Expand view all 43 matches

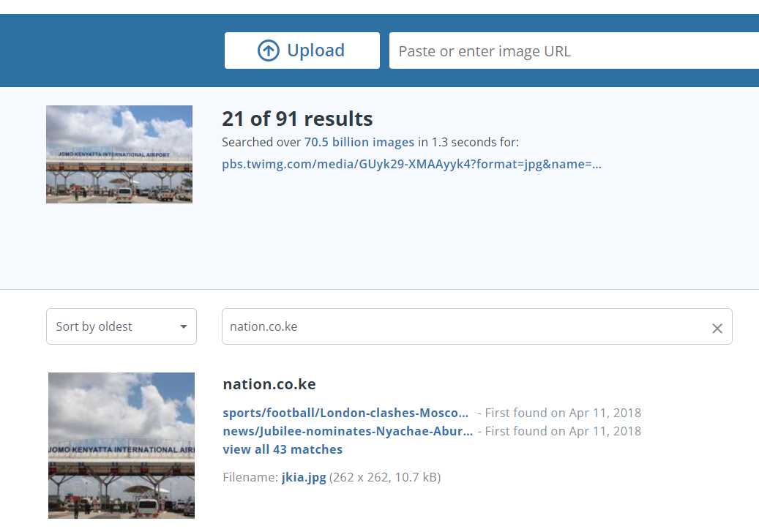(x=283, y=449)
